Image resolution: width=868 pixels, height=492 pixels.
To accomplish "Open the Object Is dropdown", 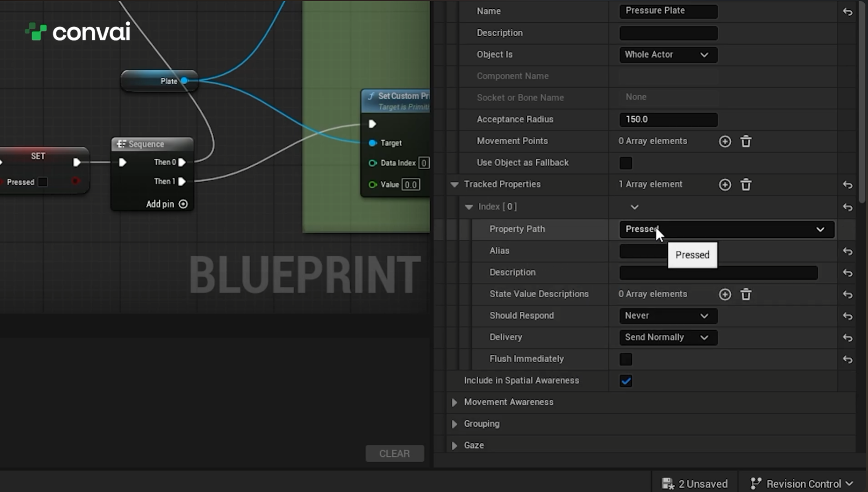I will [x=668, y=54].
